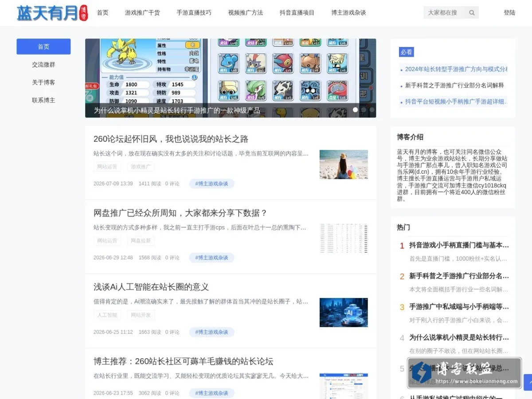Open the AI chip article thumbnail

(344, 313)
